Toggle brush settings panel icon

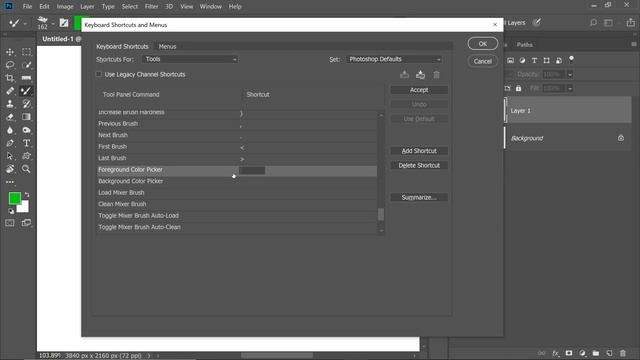point(64,23)
